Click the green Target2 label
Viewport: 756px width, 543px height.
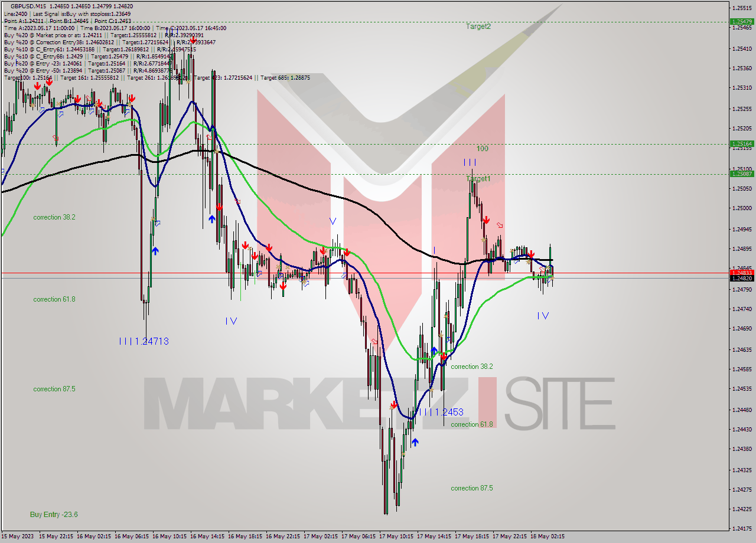tap(478, 27)
